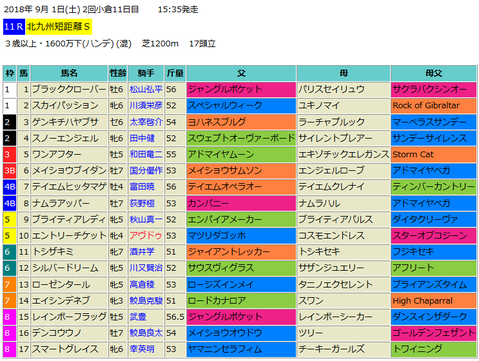The height and width of the screenshot is (361, 479).
Task: Click damsire cell サクラバクシンオー
Action: click(434, 89)
